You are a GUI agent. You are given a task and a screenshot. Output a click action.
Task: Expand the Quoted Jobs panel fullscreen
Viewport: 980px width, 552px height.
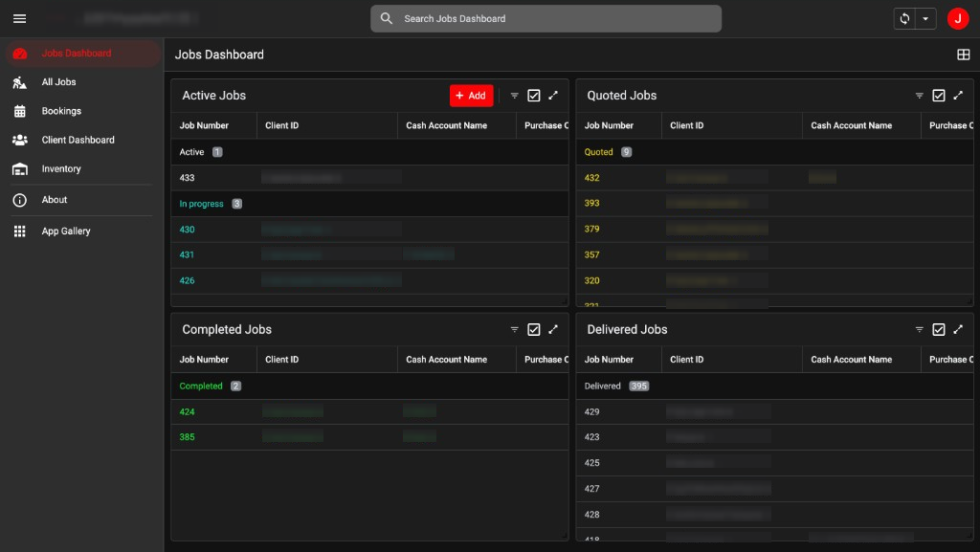click(958, 96)
